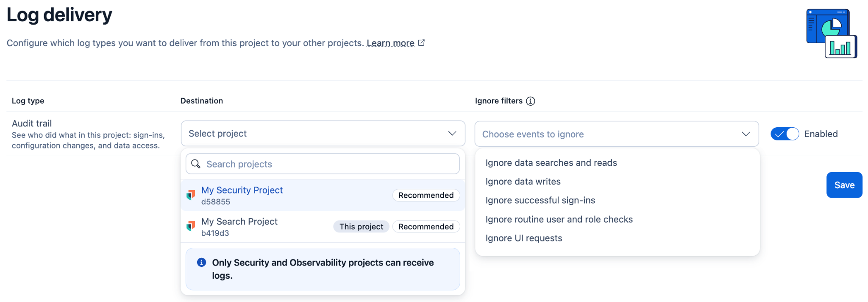Image resolution: width=868 pixels, height=302 pixels.
Task: Open the Learn more link
Action: (x=390, y=43)
